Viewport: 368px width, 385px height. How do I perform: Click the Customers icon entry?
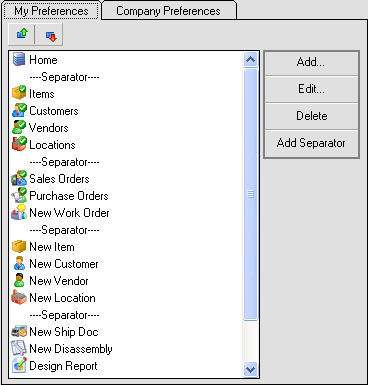pos(19,110)
